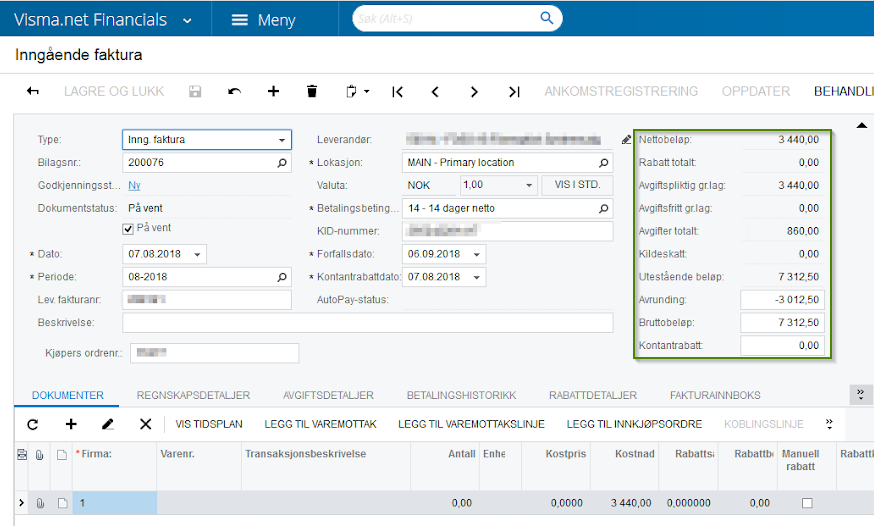
Task: Open the Avgiftsdetaljer tab
Action: click(x=328, y=395)
